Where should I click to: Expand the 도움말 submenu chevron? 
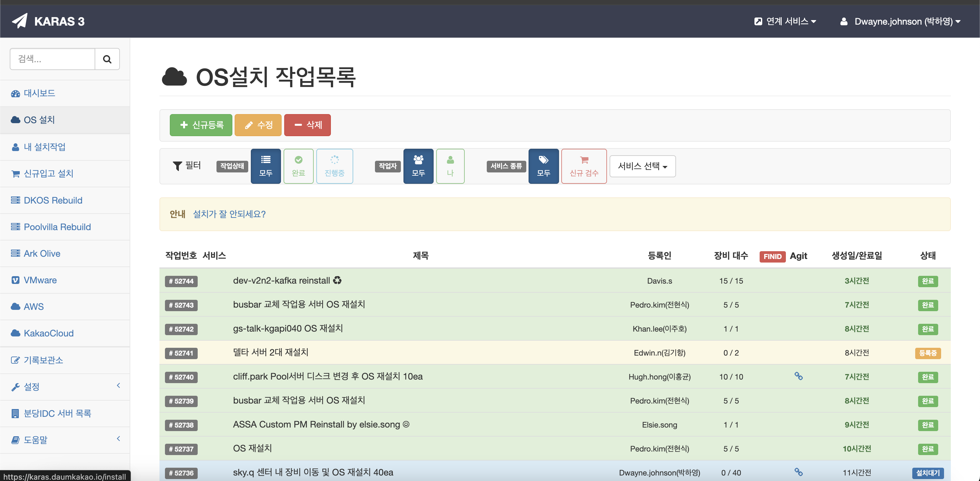[x=118, y=439]
